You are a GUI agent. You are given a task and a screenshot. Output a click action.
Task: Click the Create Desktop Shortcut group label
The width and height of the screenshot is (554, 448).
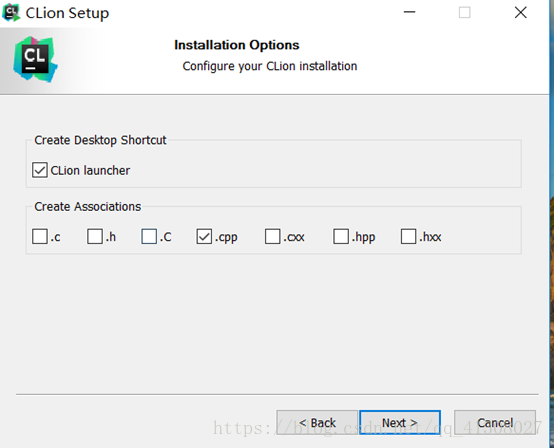pos(100,140)
